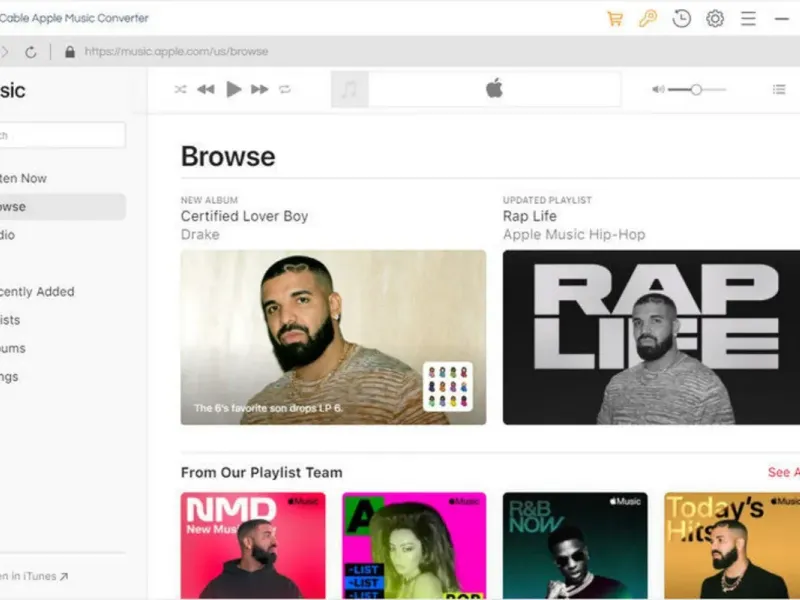Go to Listen Now in sidebar
This screenshot has height=600, width=800.
point(63,179)
